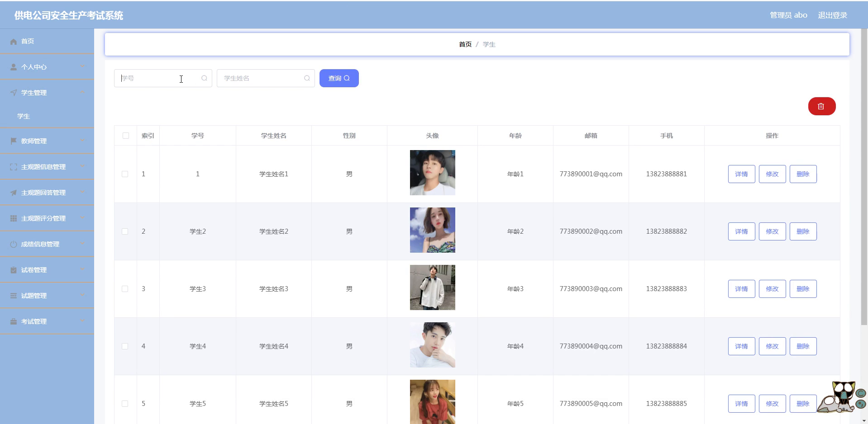Expand the 成绩信息管理 menu arrow

click(82, 244)
